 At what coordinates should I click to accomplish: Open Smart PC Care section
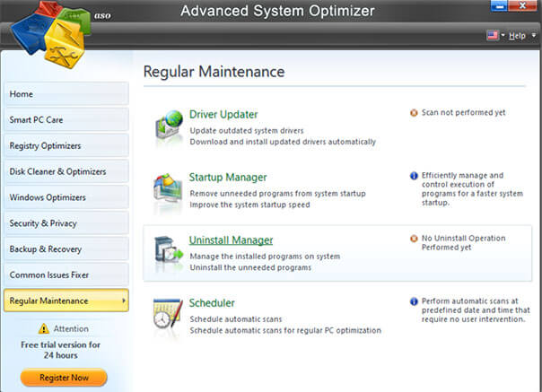(x=66, y=119)
